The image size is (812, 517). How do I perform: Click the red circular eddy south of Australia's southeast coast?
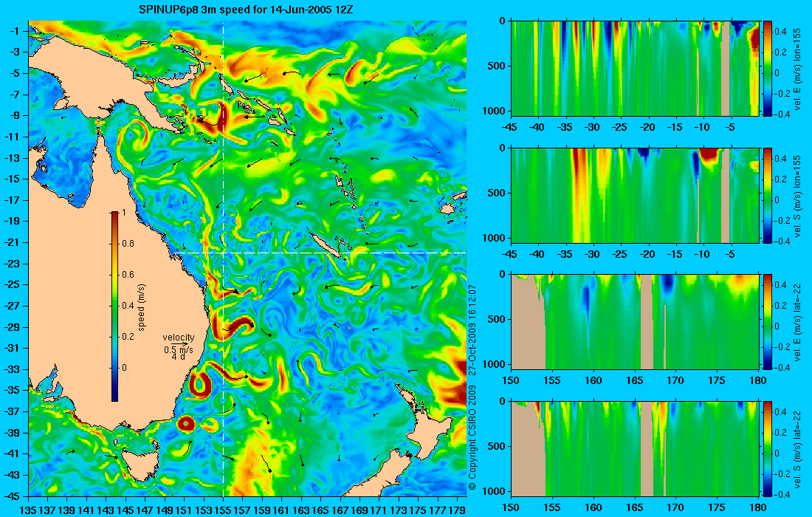186,424
